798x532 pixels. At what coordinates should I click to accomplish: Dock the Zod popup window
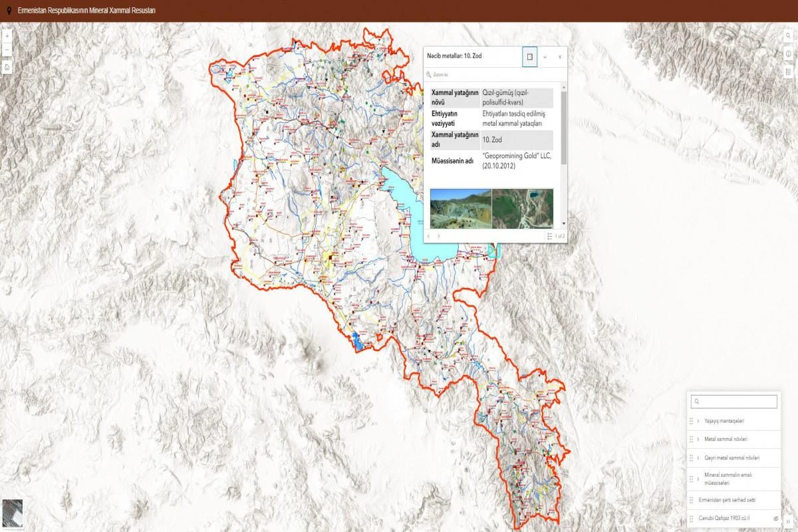[529, 57]
